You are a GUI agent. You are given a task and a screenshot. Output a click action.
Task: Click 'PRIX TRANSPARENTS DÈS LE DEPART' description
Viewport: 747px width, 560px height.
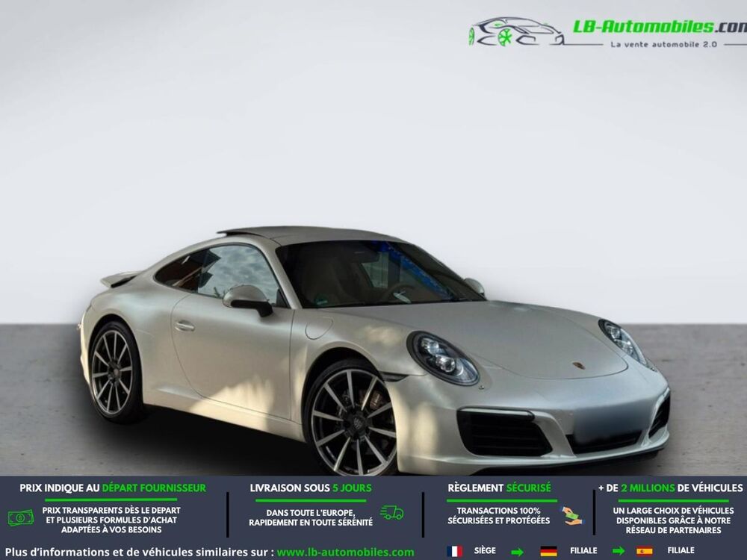click(111, 520)
